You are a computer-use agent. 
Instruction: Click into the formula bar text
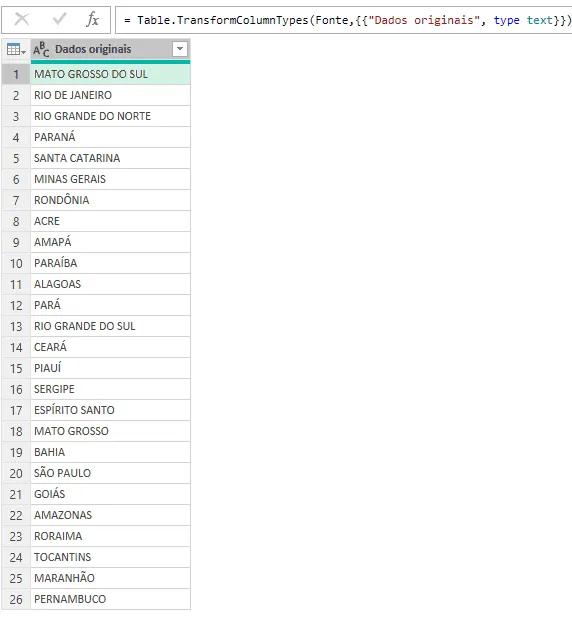point(343,20)
